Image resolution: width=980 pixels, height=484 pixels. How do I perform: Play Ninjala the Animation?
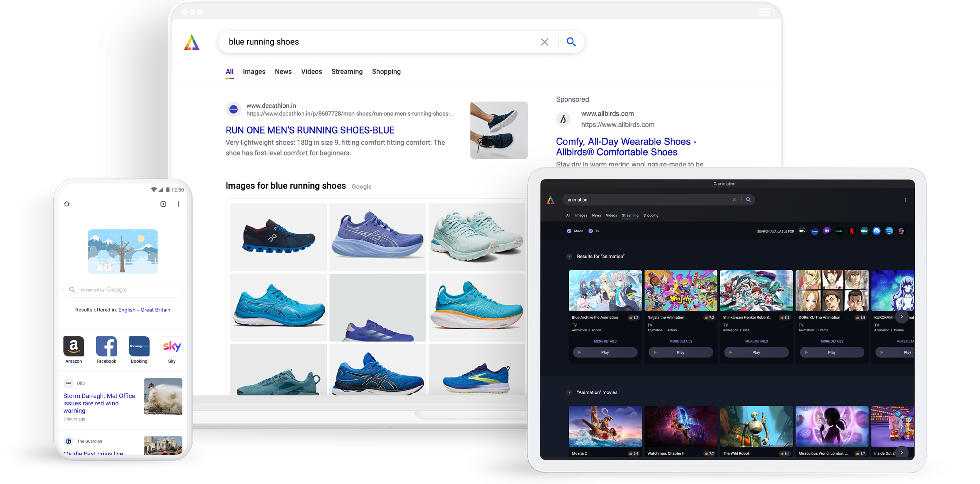(681, 352)
